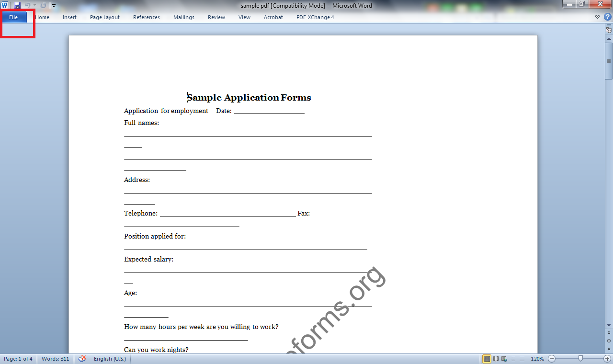
Task: Click the Save icon on Quick Access Toolbar
Action: [x=17, y=5]
